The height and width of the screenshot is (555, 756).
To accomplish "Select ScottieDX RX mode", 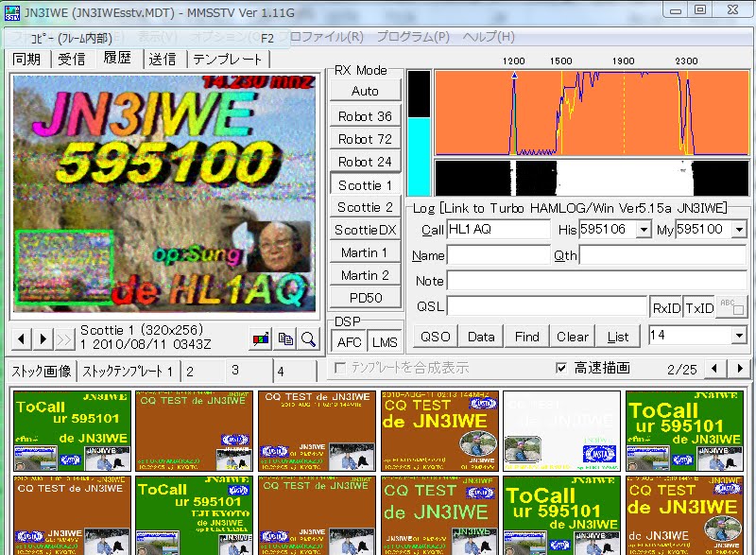I will [x=365, y=230].
